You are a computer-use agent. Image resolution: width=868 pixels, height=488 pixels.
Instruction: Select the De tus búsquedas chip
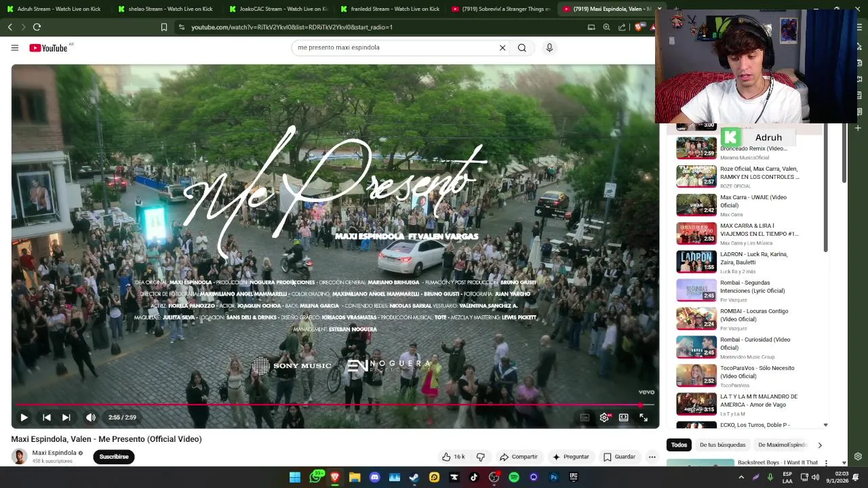[722, 445]
